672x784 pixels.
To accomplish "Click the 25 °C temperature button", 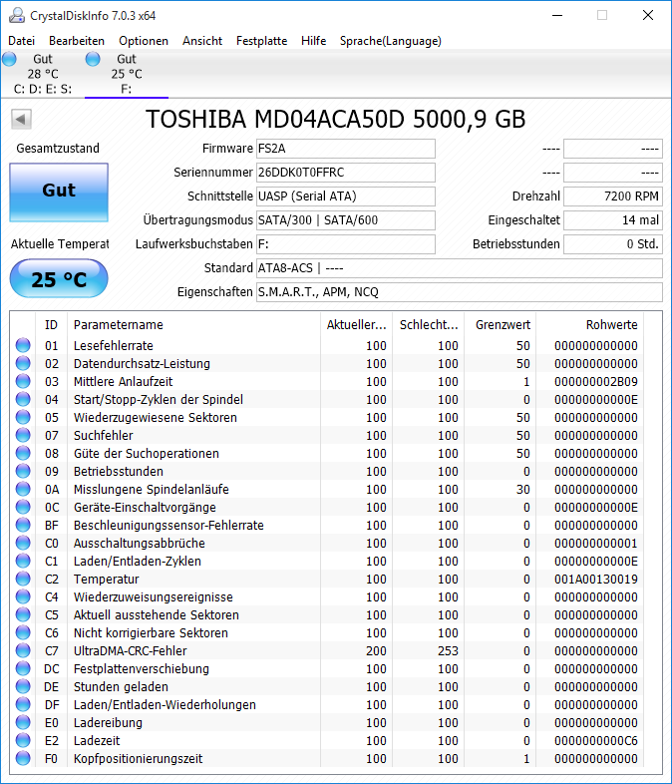I will (59, 278).
